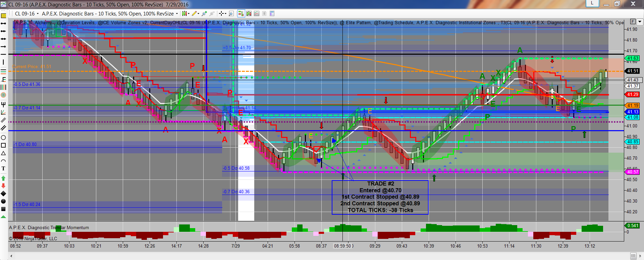Viewport: 644px width, 260px height.
Task: Select the Diamond marker tool
Action: click(x=3, y=194)
